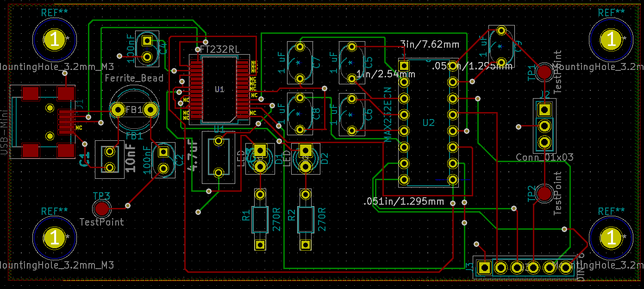Click the bottom pad of resistor R1
The height and width of the screenshot is (289, 644).
coord(260,245)
